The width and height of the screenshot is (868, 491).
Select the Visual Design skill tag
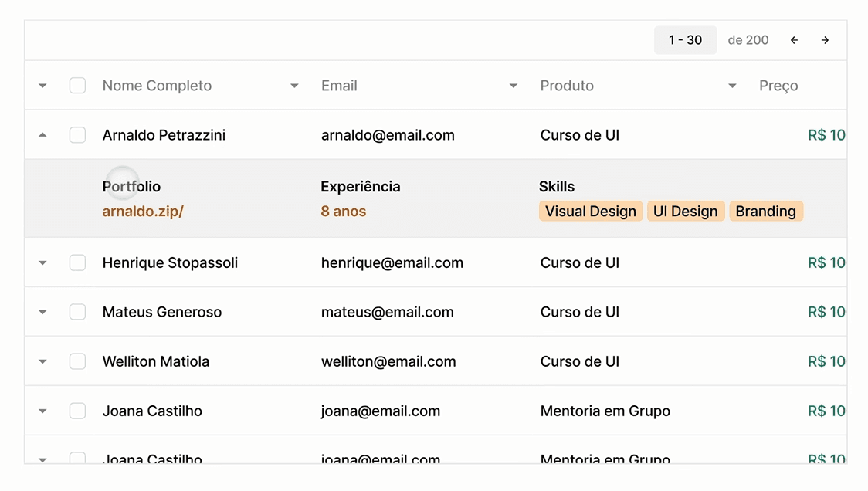(x=591, y=211)
